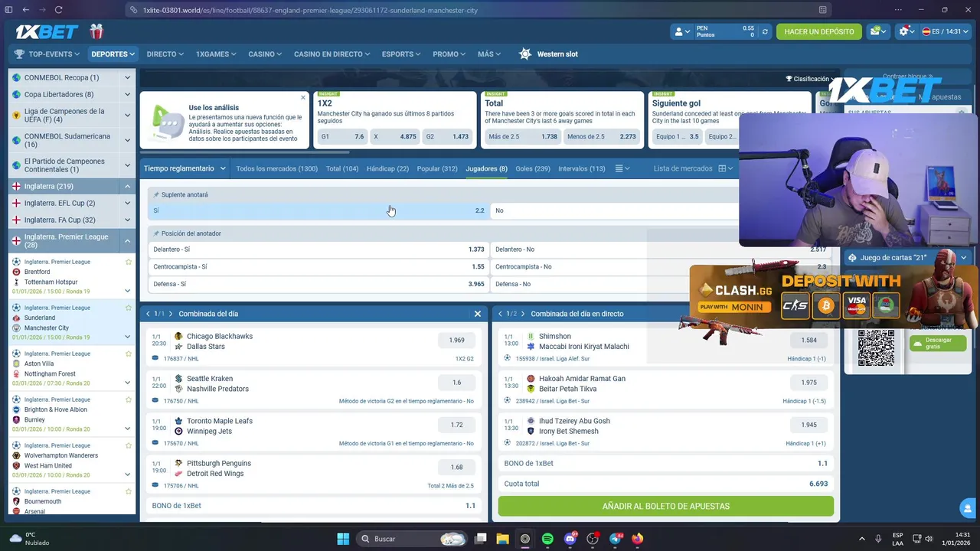
Task: Go to previous Combinada del día en directo
Action: tap(500, 314)
